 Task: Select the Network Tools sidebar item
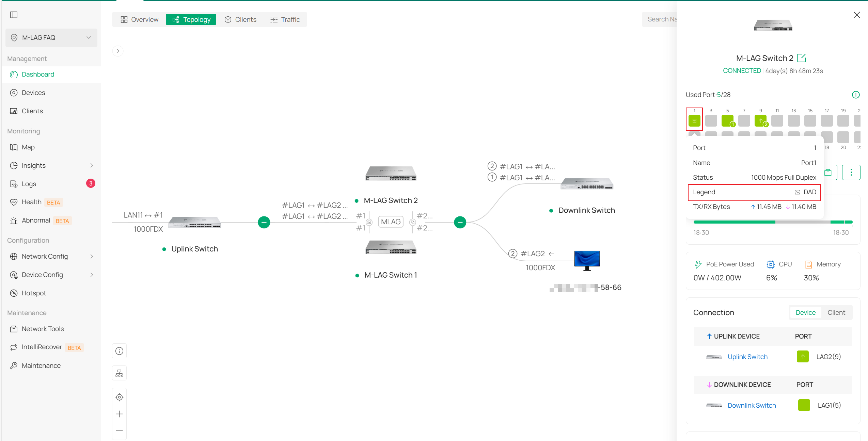(x=43, y=329)
